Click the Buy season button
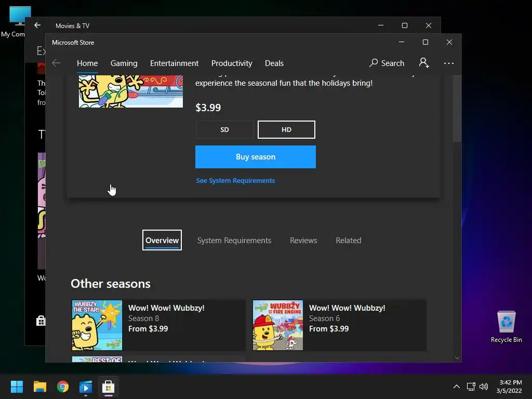 256,157
